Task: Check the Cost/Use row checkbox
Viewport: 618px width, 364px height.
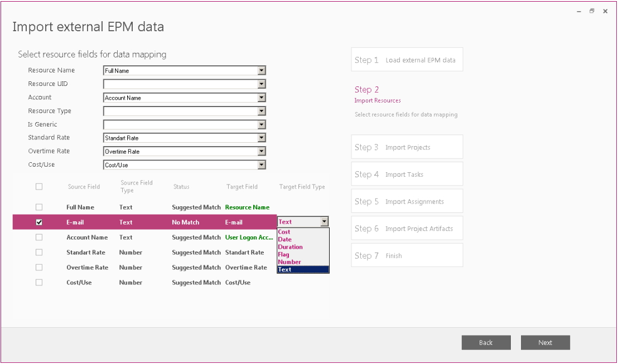Action: [x=39, y=283]
